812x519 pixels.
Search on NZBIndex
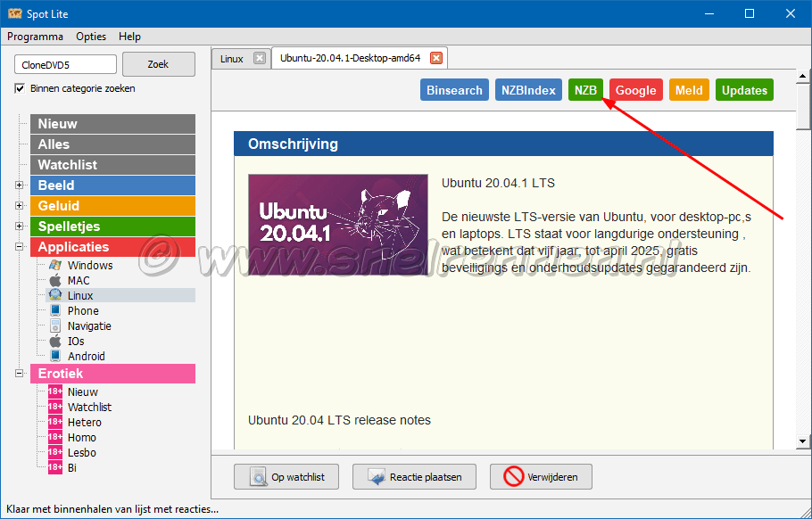point(528,90)
